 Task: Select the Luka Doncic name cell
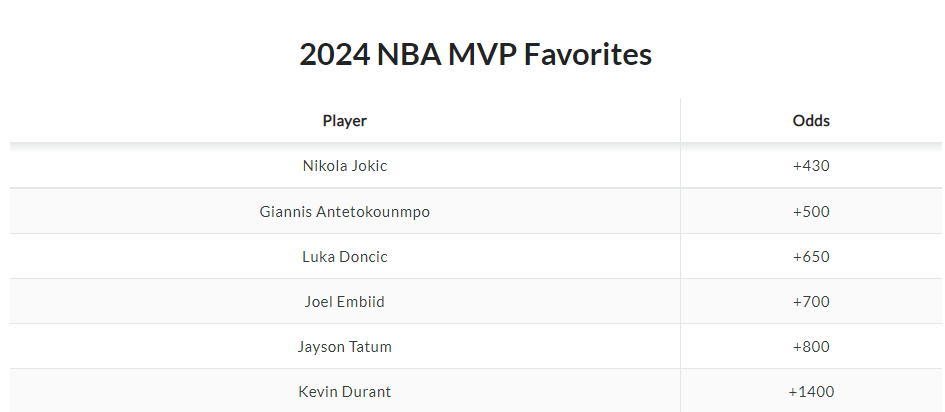tap(345, 257)
